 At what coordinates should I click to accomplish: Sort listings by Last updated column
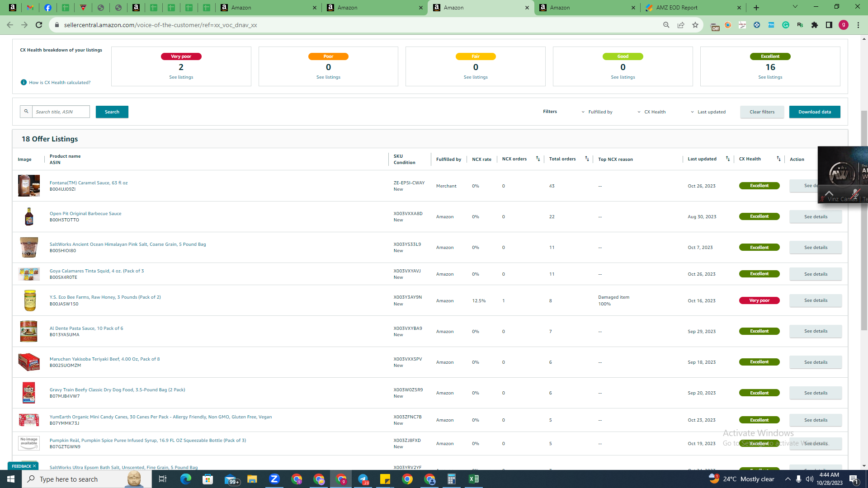pyautogui.click(x=727, y=159)
